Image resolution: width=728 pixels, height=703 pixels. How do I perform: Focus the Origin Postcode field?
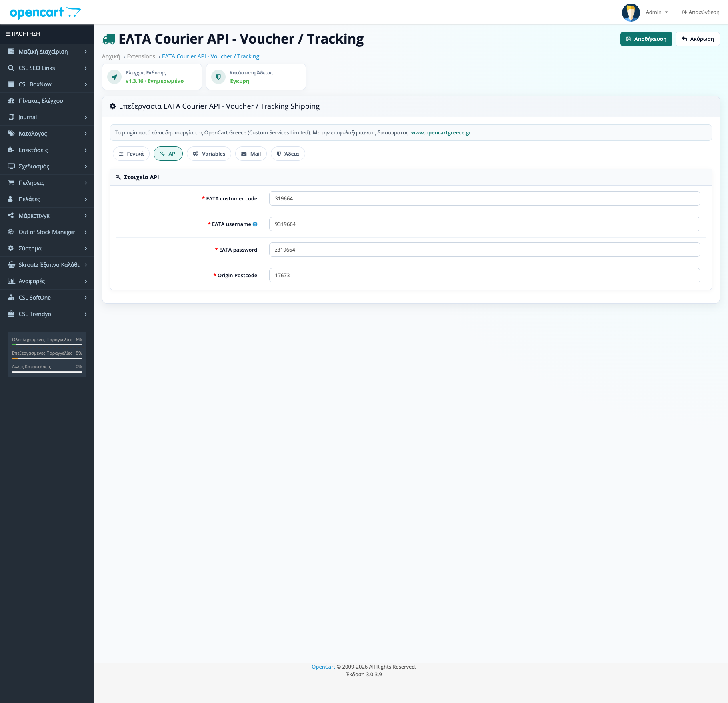point(484,276)
